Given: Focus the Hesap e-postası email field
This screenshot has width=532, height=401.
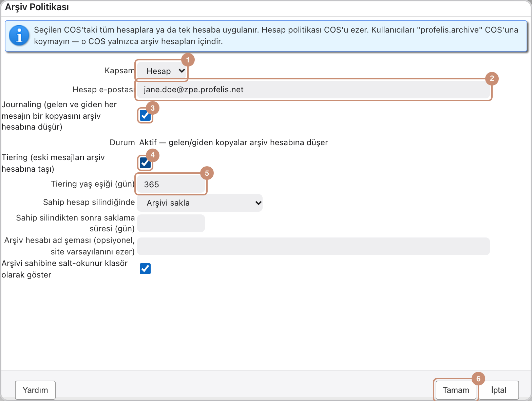Looking at the screenshot, I should (313, 90).
